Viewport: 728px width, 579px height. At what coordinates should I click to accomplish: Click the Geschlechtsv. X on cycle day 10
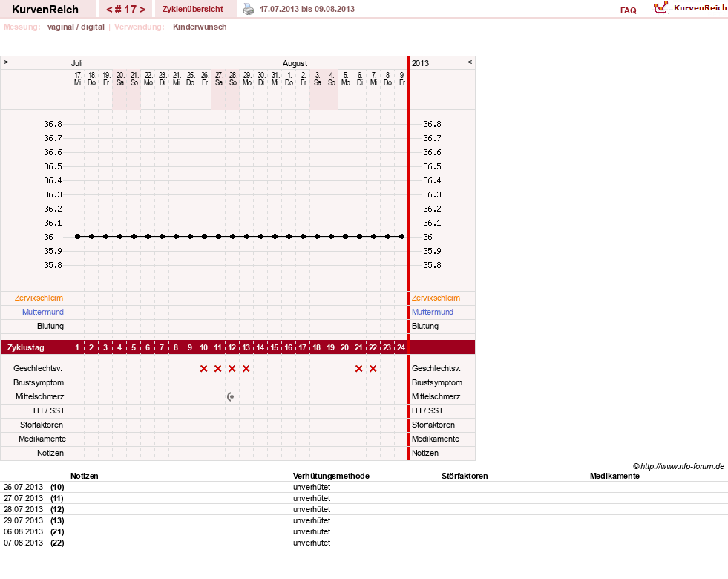[x=204, y=369]
